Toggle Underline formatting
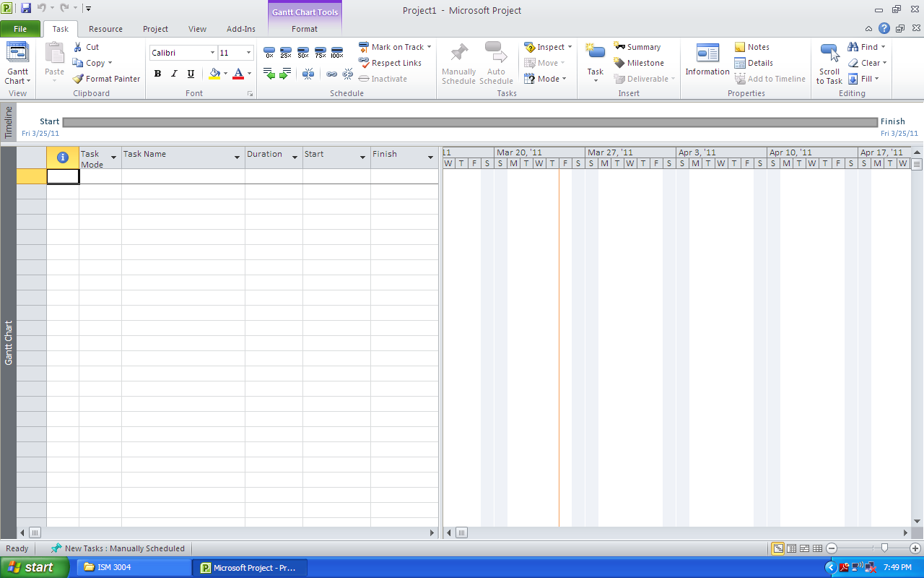The width and height of the screenshot is (924, 578). (191, 74)
